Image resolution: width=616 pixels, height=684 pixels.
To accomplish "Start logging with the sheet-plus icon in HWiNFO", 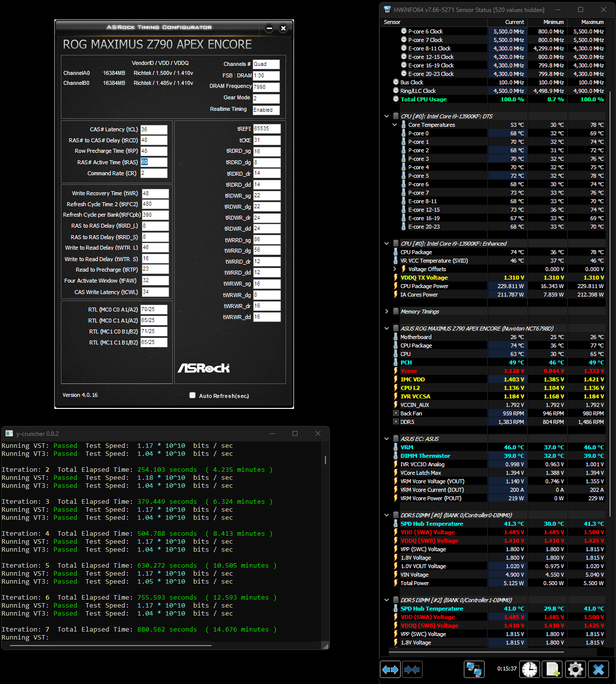I will coord(553,669).
